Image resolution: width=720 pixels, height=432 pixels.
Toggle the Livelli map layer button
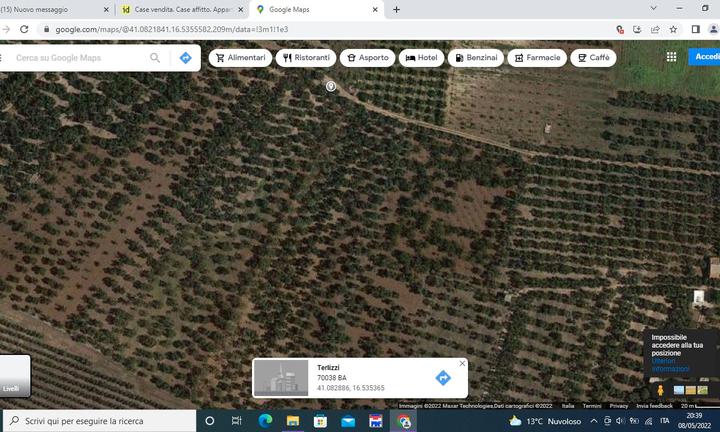coord(14,375)
